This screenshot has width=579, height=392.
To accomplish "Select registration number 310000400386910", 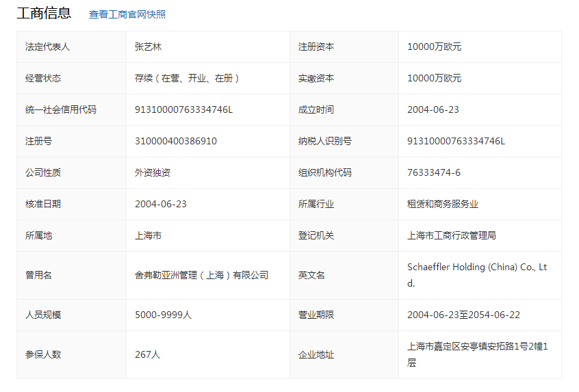I will click(176, 141).
